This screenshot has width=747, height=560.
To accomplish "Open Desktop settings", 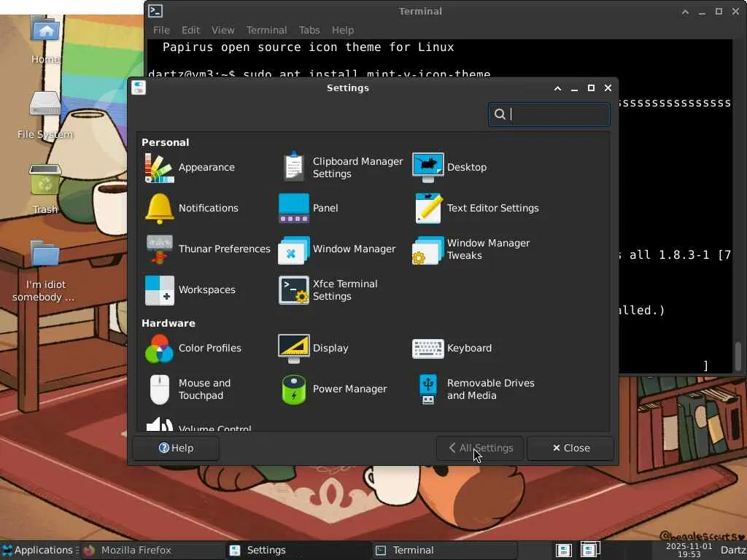I will (x=449, y=168).
